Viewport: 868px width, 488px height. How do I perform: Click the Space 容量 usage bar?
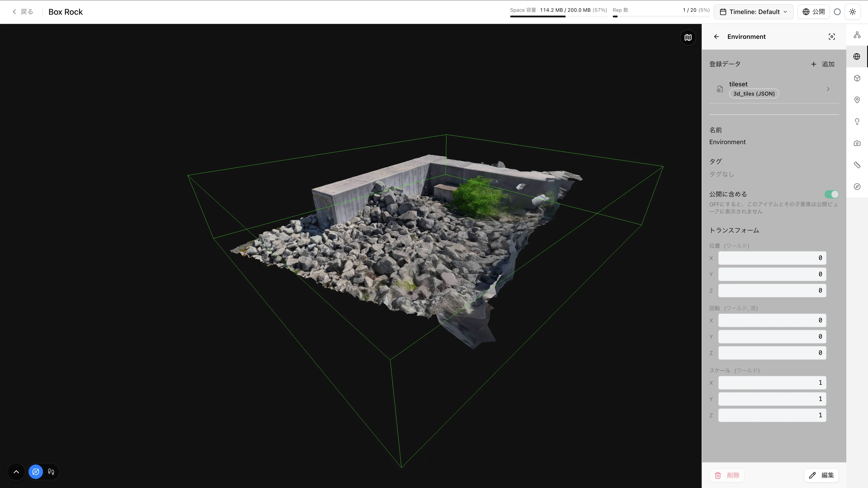point(558,16)
